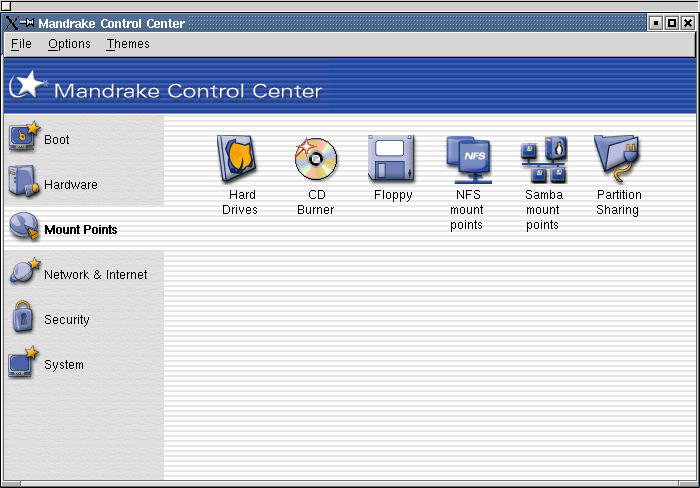
Task: Click the Boot category label
Action: pos(57,140)
